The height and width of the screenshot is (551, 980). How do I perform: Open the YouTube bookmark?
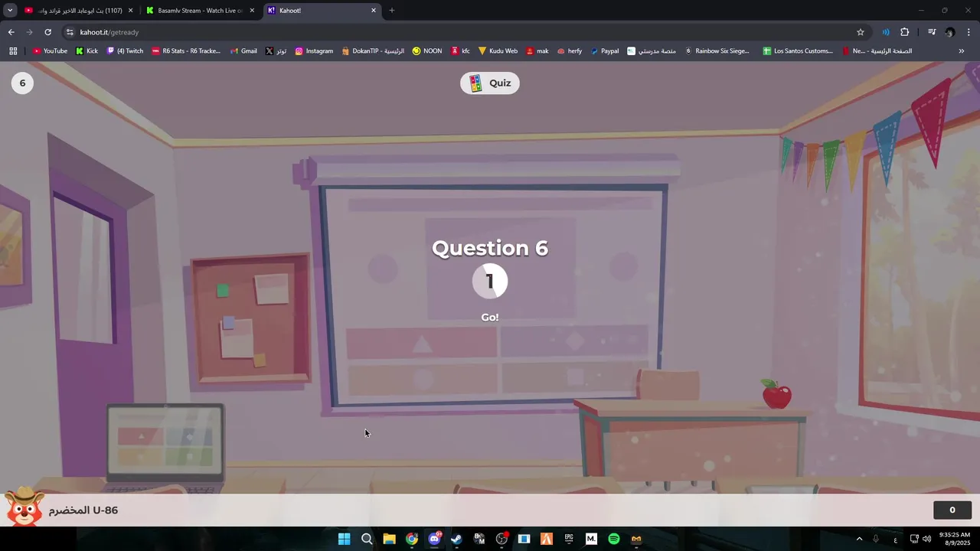[50, 51]
